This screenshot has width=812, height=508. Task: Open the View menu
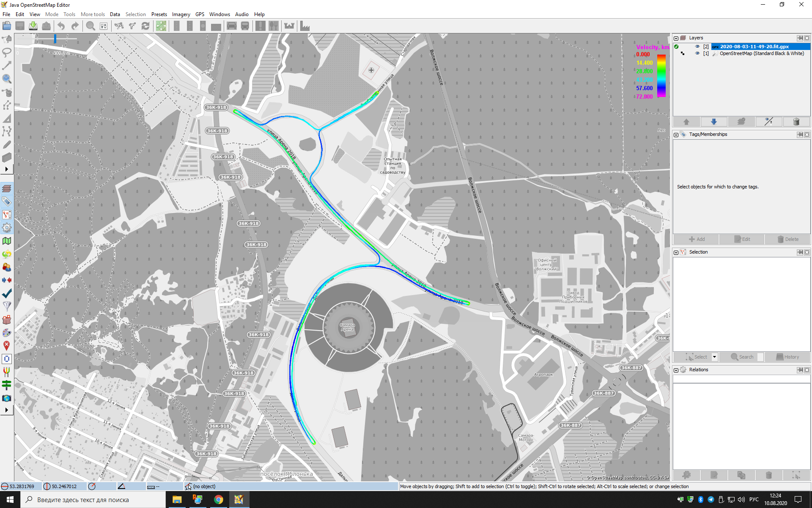pyautogui.click(x=35, y=14)
